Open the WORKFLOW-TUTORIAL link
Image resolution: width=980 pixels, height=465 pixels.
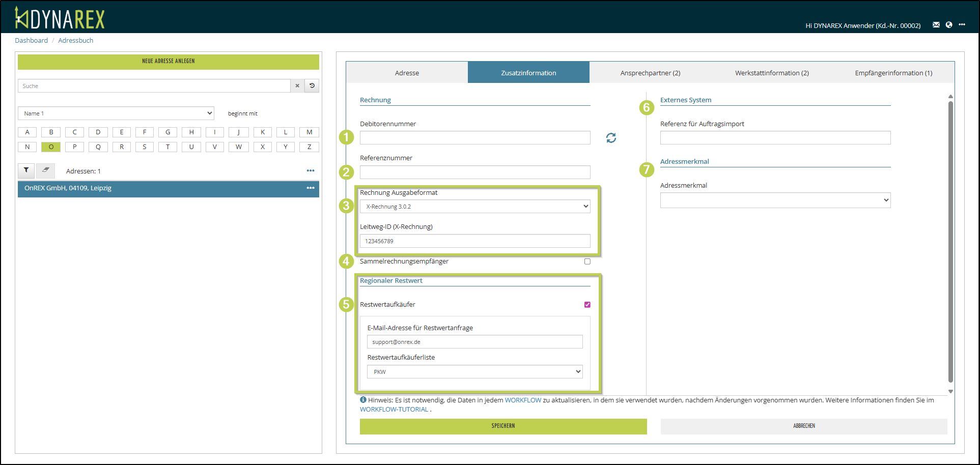[x=394, y=410]
